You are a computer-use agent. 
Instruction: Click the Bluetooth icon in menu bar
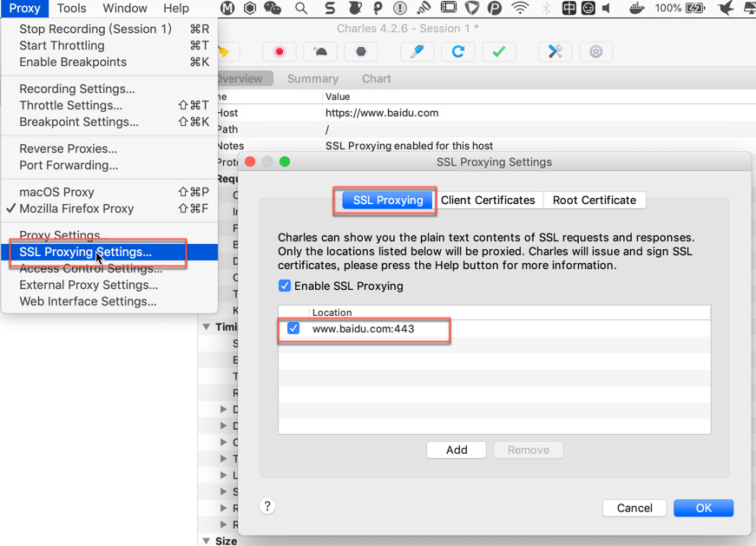[546, 8]
